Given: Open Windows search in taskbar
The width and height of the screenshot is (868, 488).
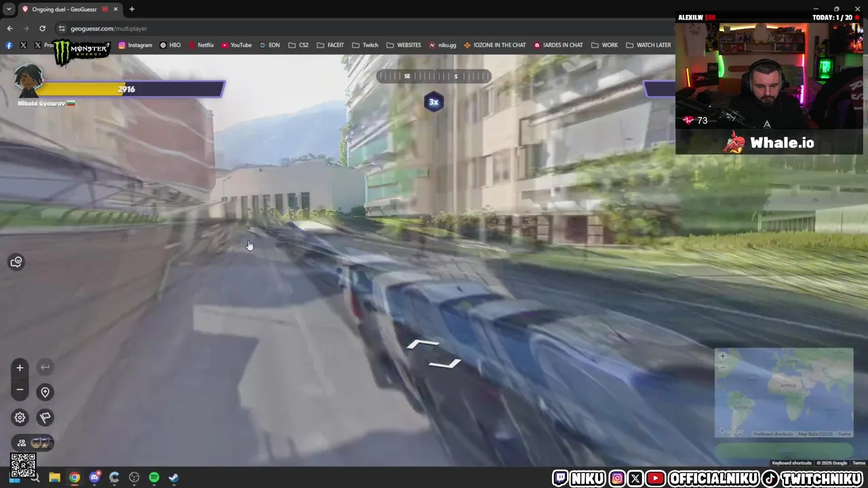Looking at the screenshot, I should [x=35, y=478].
